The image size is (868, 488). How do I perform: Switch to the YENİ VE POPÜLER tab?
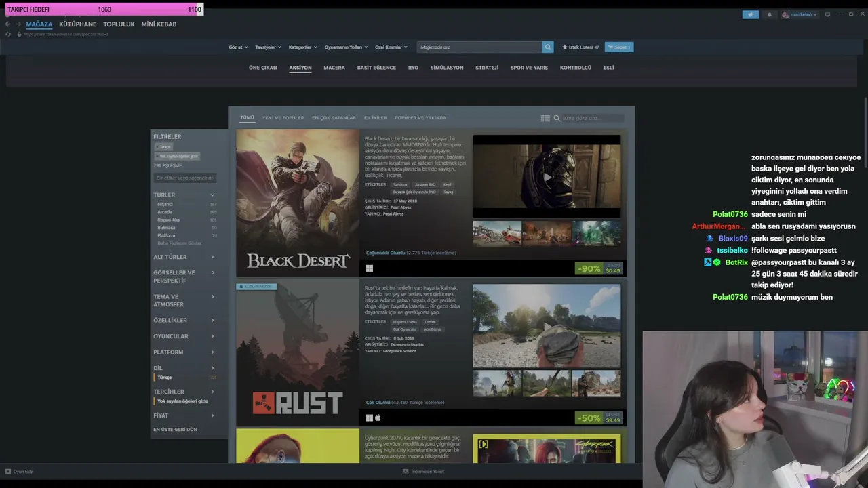(x=283, y=118)
